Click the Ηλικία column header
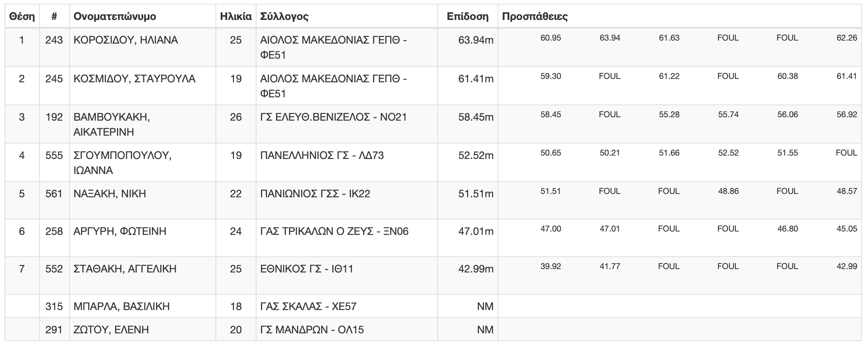The image size is (868, 348). click(236, 17)
